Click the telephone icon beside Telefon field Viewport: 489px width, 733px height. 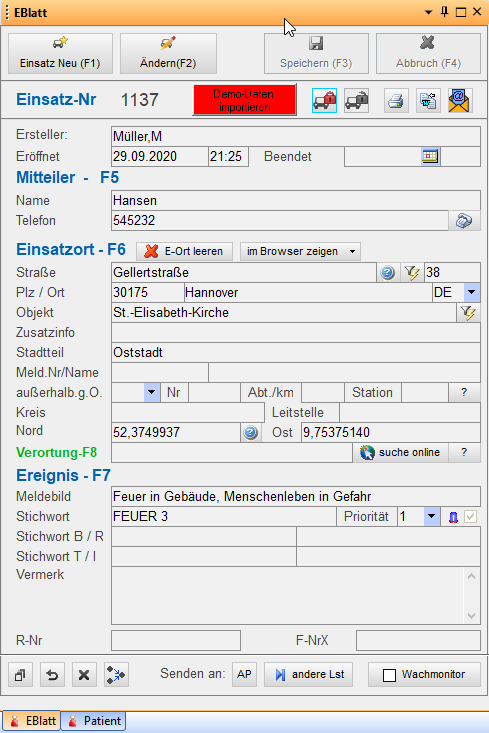464,221
